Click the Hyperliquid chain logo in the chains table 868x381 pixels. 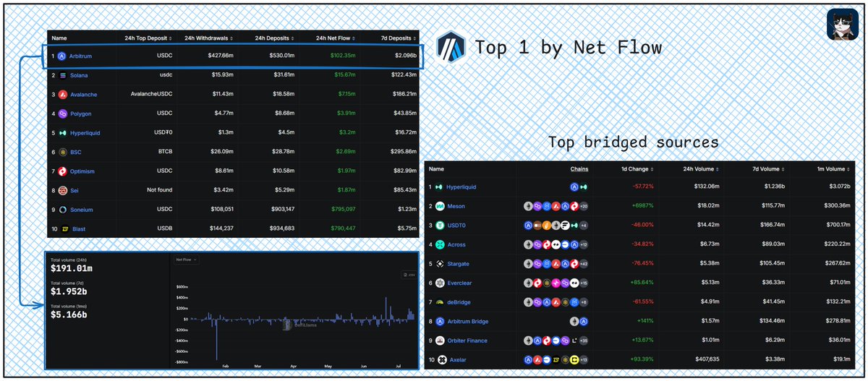[x=62, y=133]
